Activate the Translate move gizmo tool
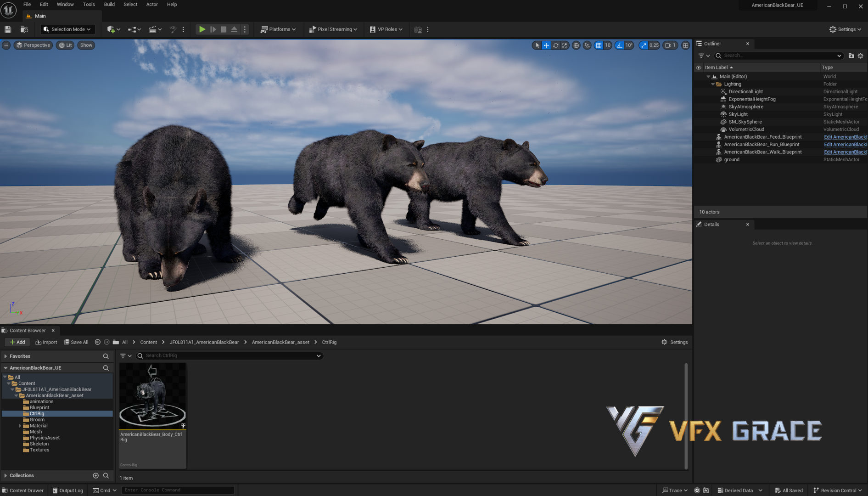This screenshot has width=868, height=496. coord(546,45)
